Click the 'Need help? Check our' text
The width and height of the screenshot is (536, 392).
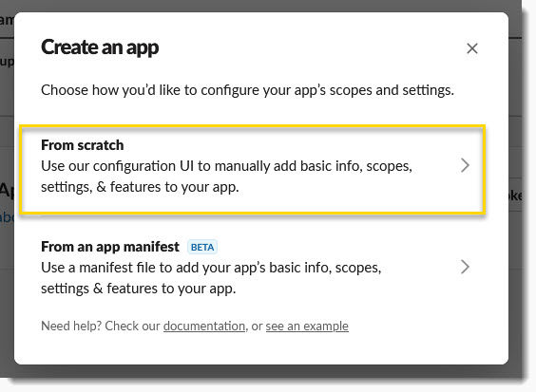click(101, 326)
